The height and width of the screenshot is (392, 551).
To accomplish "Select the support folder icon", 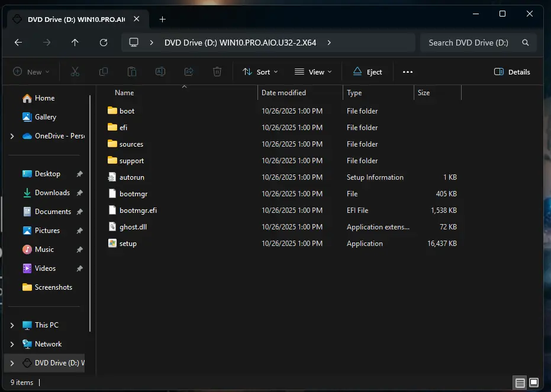I will 112,160.
